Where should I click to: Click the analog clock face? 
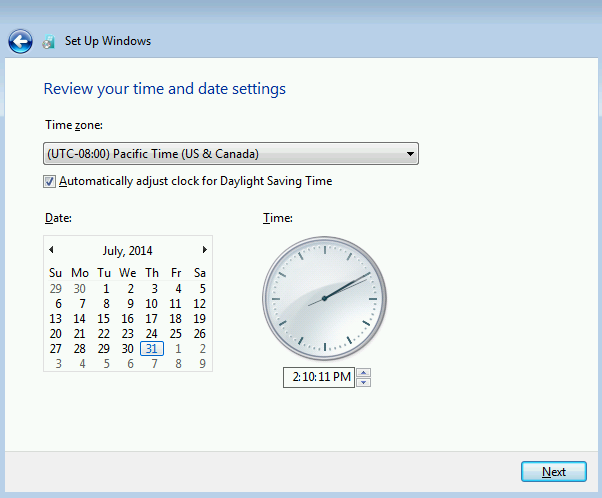[x=324, y=298]
